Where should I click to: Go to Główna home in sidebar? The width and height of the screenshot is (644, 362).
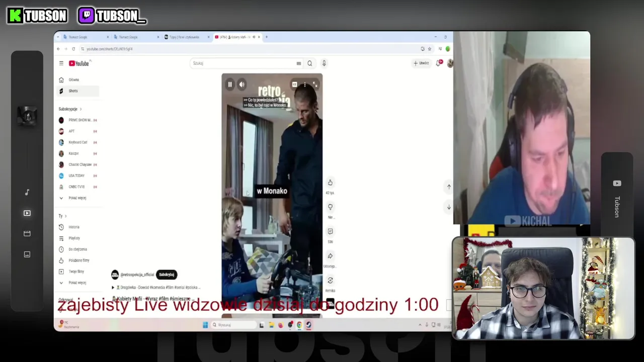tap(78, 80)
